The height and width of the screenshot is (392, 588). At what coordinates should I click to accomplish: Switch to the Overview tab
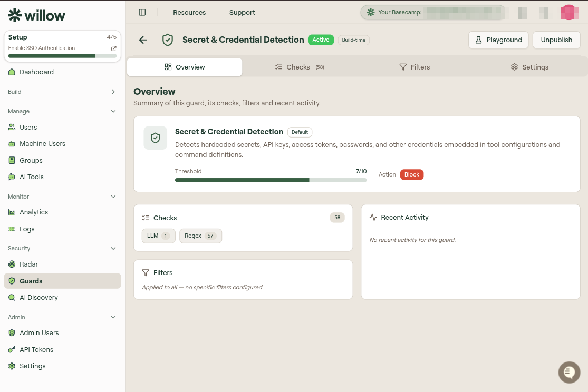185,67
